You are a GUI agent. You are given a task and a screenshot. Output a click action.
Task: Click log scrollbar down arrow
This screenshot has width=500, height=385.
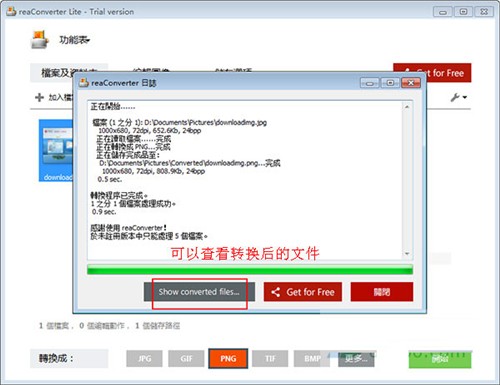coord(407,254)
